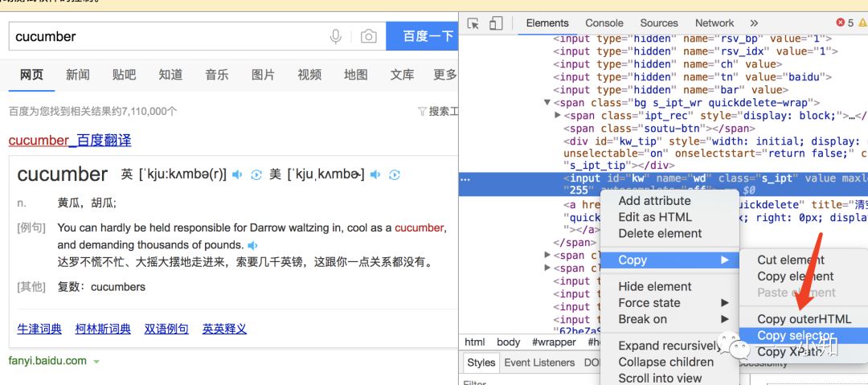
Task: Choose Collapse children
Action: coord(666,362)
